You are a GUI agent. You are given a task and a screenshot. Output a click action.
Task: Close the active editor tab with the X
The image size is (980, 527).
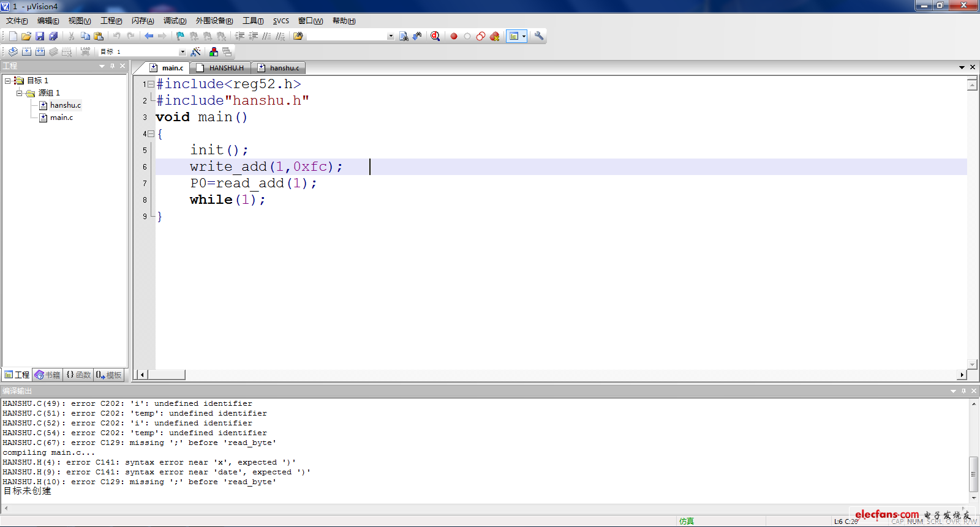click(x=972, y=67)
